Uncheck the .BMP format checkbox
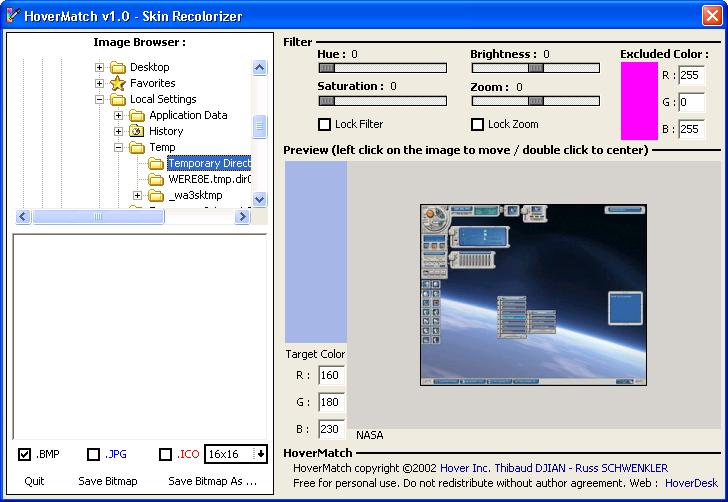Viewport: 728px width, 502px height. point(24,454)
